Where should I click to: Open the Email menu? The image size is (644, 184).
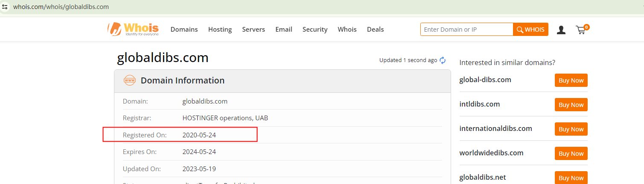(x=284, y=30)
